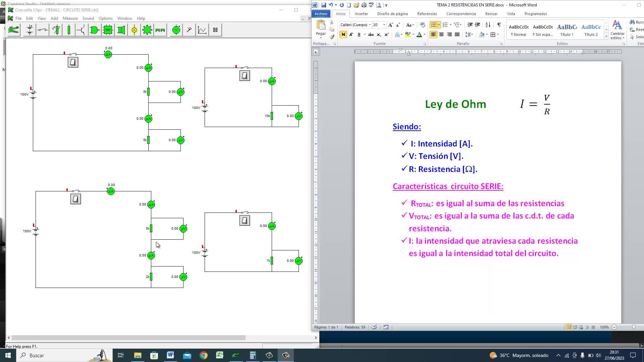This screenshot has width=644, height=362.
Task: Switch to the Insertar ribbon tab
Action: tap(361, 14)
